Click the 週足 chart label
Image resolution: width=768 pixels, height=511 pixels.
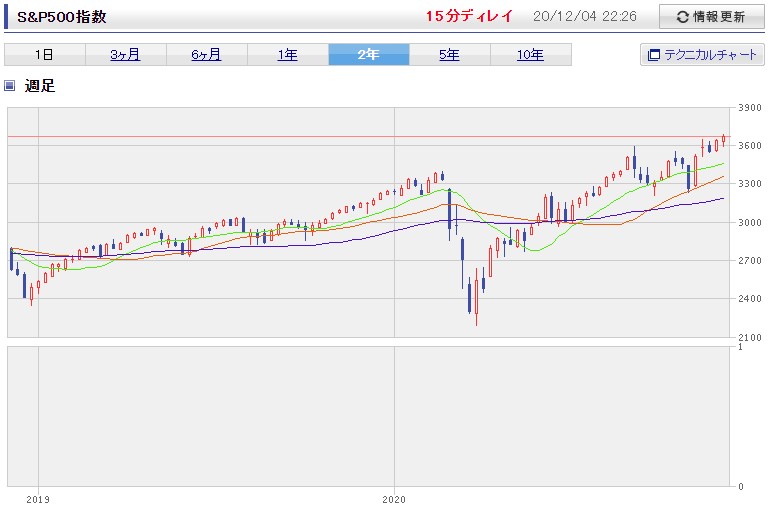[x=40, y=86]
